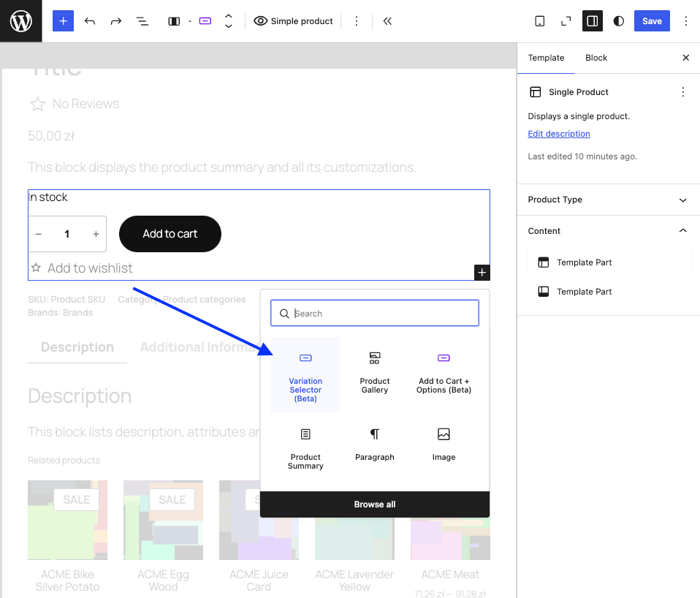700x598 pixels.
Task: Click the quantity field showing 1
Action: coord(67,234)
